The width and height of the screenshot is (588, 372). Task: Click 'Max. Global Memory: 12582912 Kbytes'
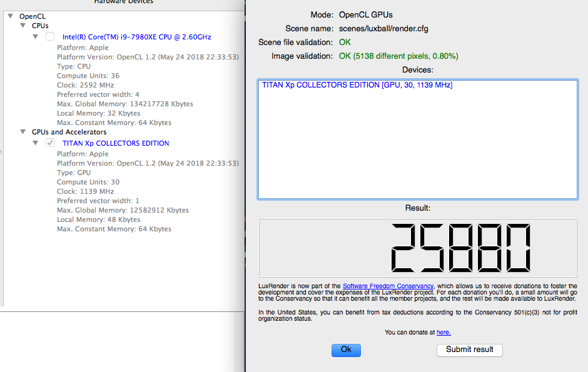click(x=123, y=210)
